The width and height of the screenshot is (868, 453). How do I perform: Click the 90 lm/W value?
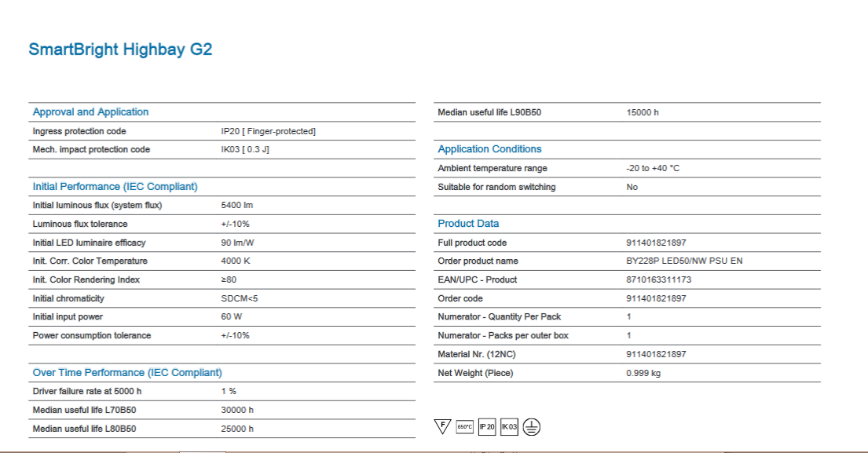point(237,243)
